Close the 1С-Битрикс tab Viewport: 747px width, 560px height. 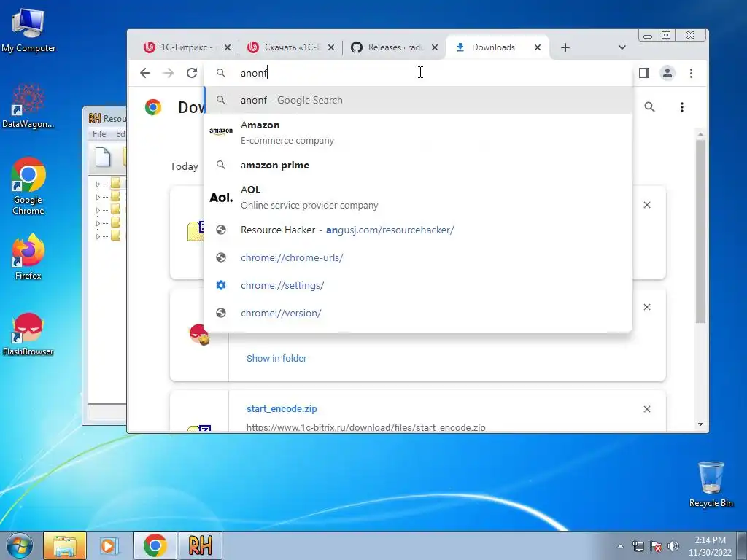click(228, 47)
